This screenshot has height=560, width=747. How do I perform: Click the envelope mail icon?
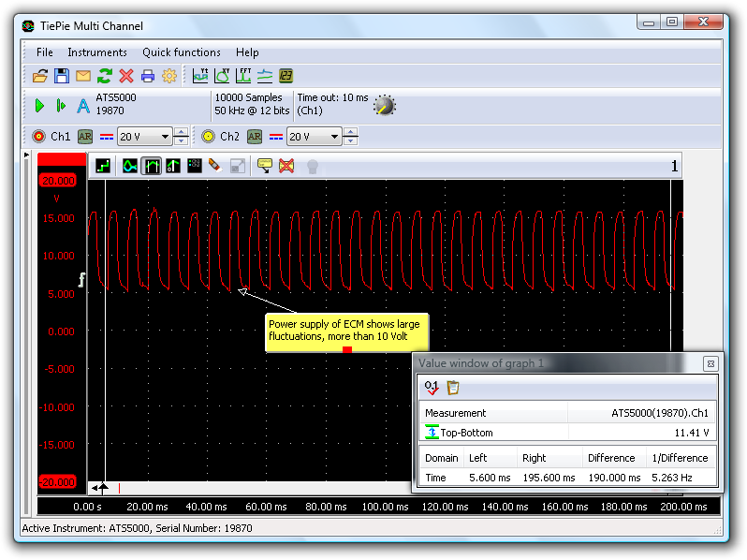tap(83, 76)
